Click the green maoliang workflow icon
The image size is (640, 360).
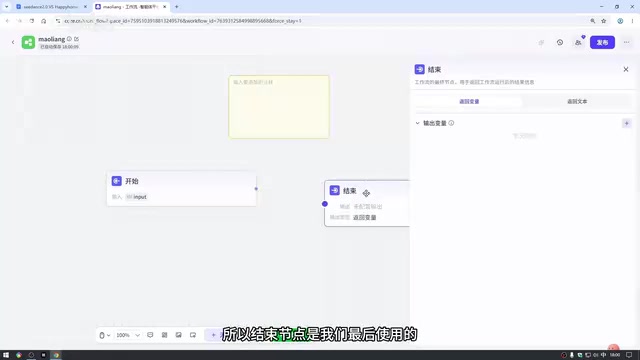(28, 42)
